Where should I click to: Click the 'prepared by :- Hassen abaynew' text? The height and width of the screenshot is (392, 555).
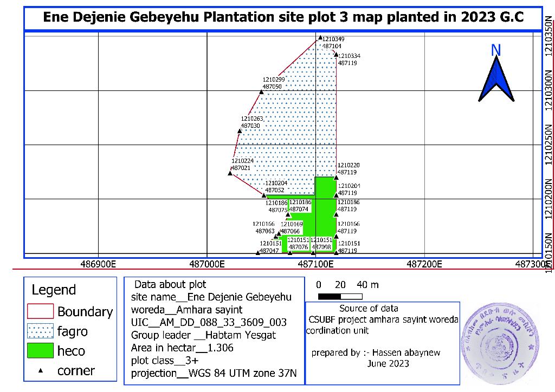coord(376,352)
